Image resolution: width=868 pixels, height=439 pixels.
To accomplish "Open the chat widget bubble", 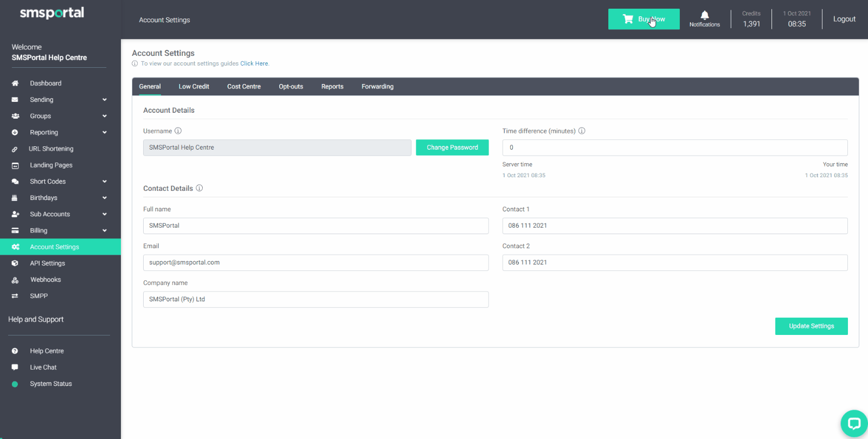I will [x=854, y=423].
